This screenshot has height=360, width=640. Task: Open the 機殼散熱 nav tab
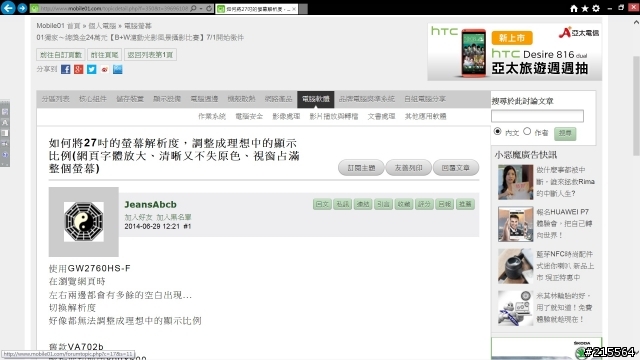(241, 99)
